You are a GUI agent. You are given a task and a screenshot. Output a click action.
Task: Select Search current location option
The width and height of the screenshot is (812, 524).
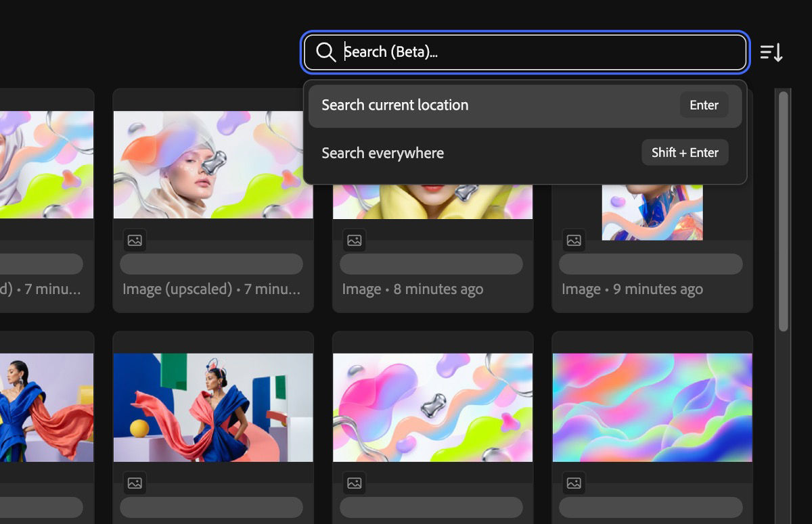point(525,105)
